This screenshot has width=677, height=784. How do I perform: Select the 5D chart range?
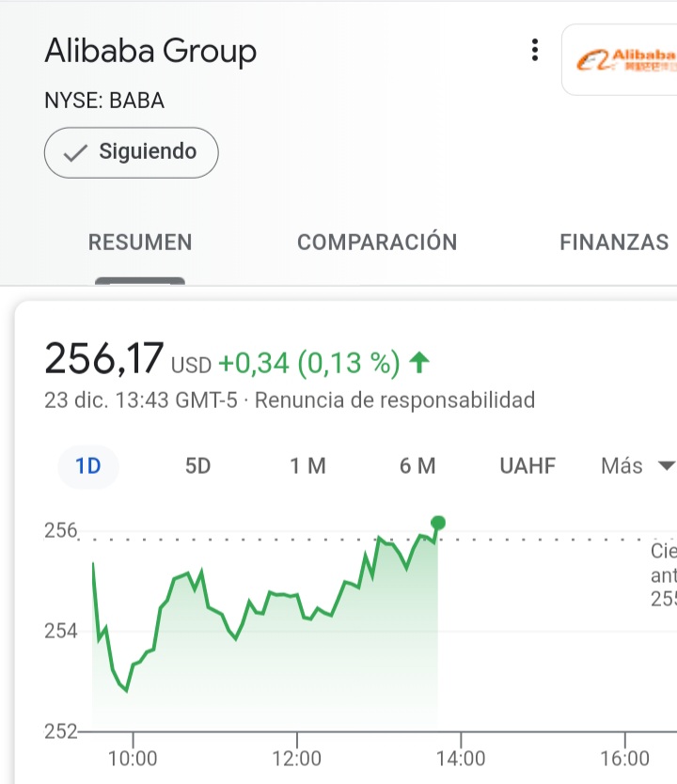click(x=198, y=466)
